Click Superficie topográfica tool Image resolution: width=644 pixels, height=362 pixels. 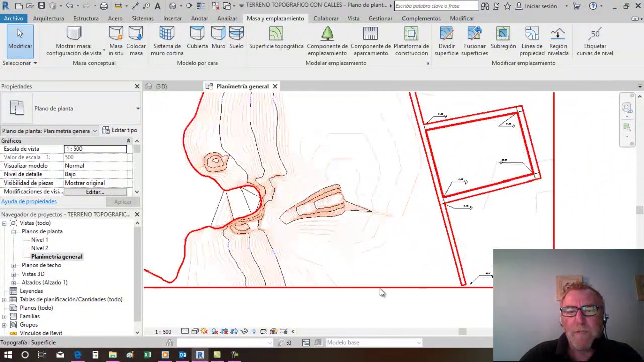(x=276, y=38)
